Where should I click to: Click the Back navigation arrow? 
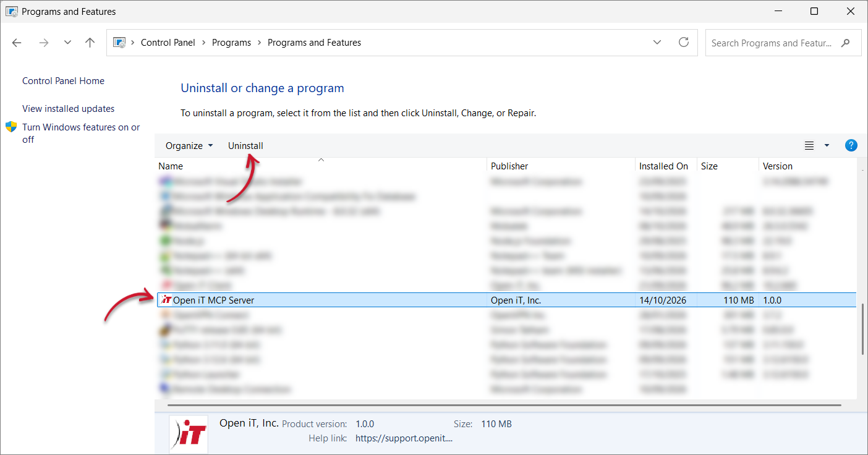(x=17, y=43)
